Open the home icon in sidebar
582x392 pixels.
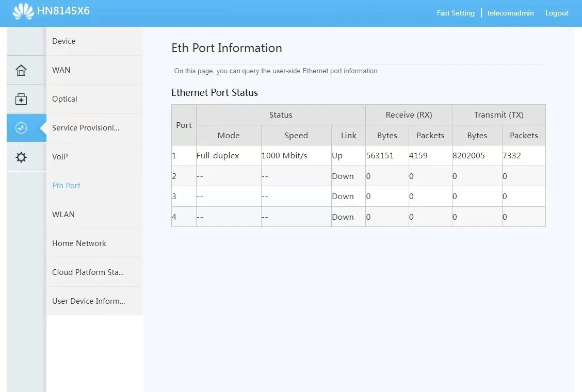click(21, 70)
